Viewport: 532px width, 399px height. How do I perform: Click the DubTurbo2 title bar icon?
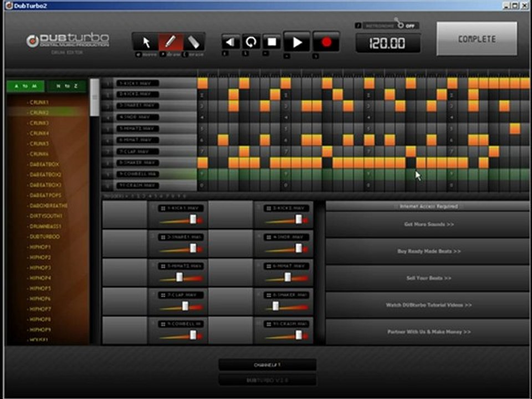point(9,6)
